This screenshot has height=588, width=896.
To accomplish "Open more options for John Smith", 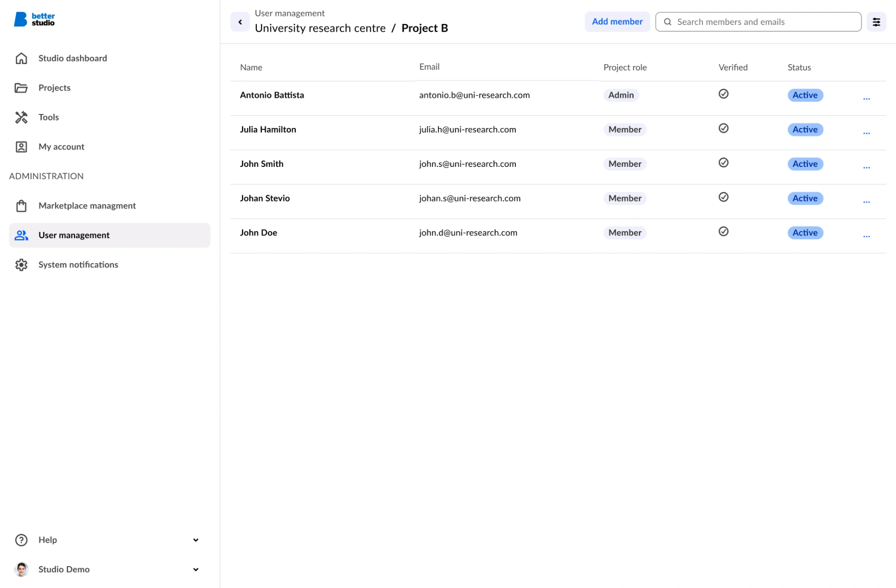I will pos(867,167).
